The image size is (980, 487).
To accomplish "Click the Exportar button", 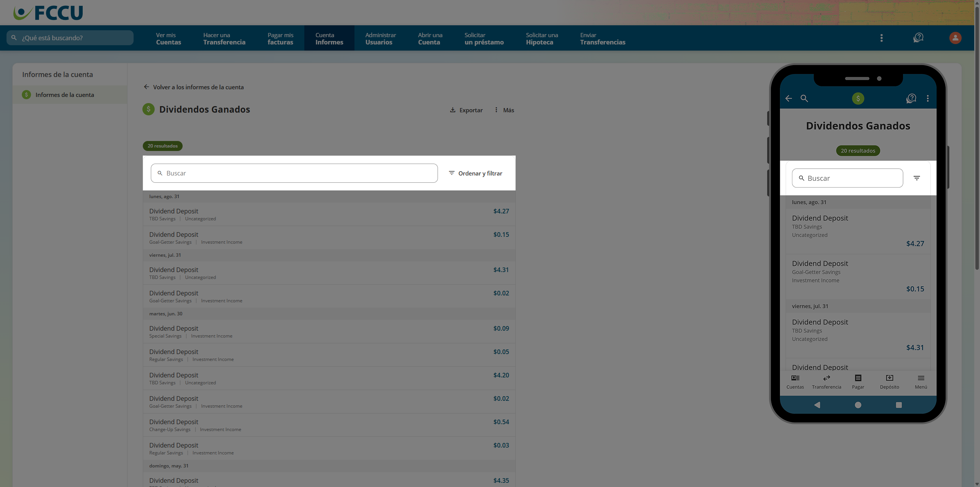I will click(466, 110).
